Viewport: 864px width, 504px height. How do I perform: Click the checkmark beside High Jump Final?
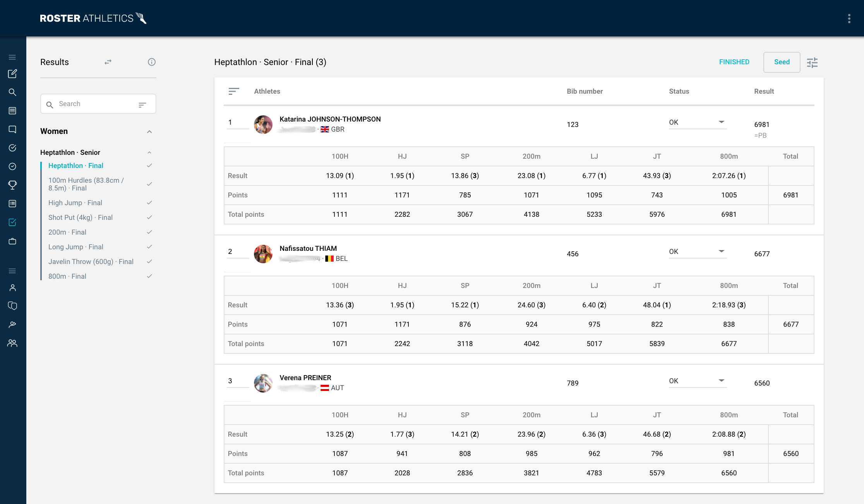149,202
